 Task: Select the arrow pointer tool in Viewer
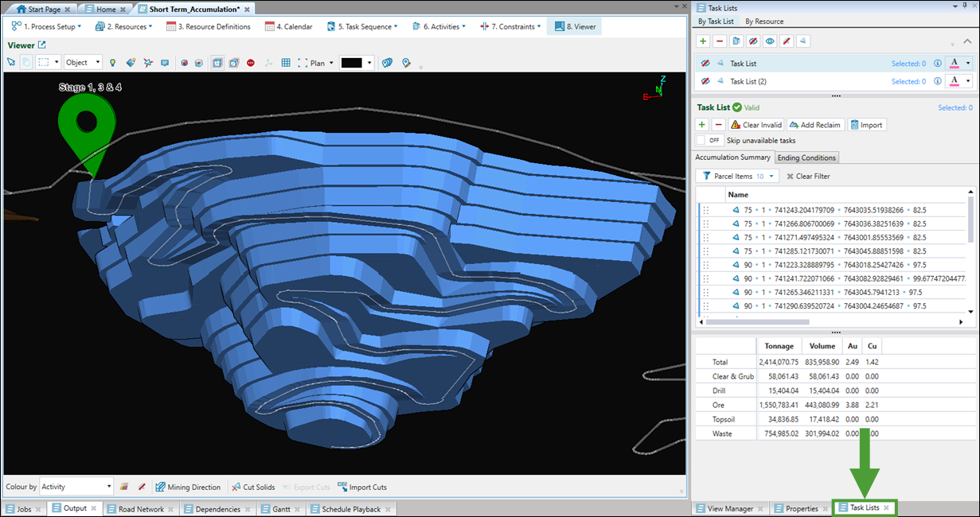click(x=11, y=63)
